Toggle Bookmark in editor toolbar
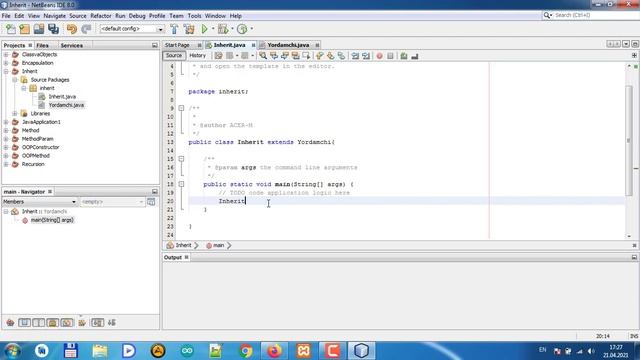 pyautogui.click(x=341, y=56)
